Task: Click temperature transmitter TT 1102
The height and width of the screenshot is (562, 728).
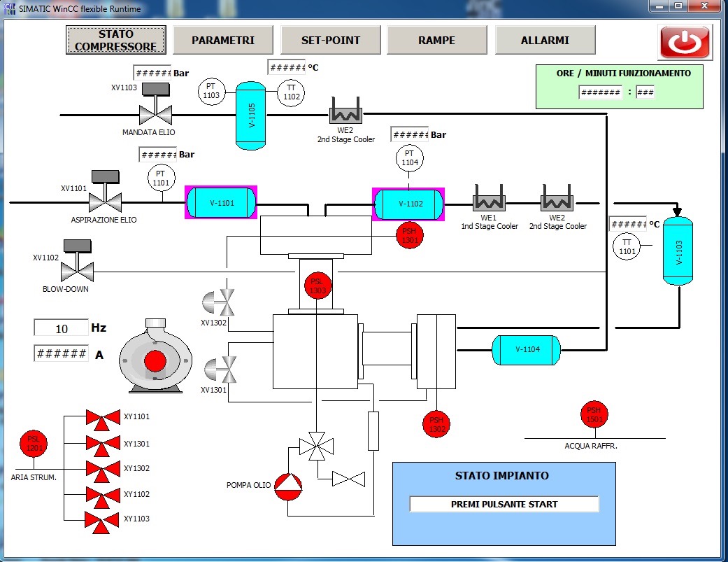Action: 291,92
